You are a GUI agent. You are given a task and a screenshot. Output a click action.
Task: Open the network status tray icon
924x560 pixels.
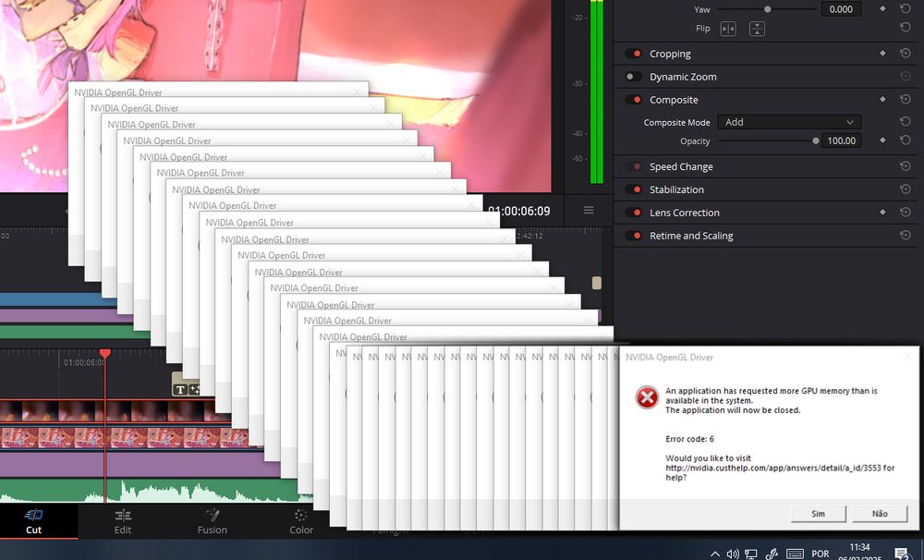(750, 554)
